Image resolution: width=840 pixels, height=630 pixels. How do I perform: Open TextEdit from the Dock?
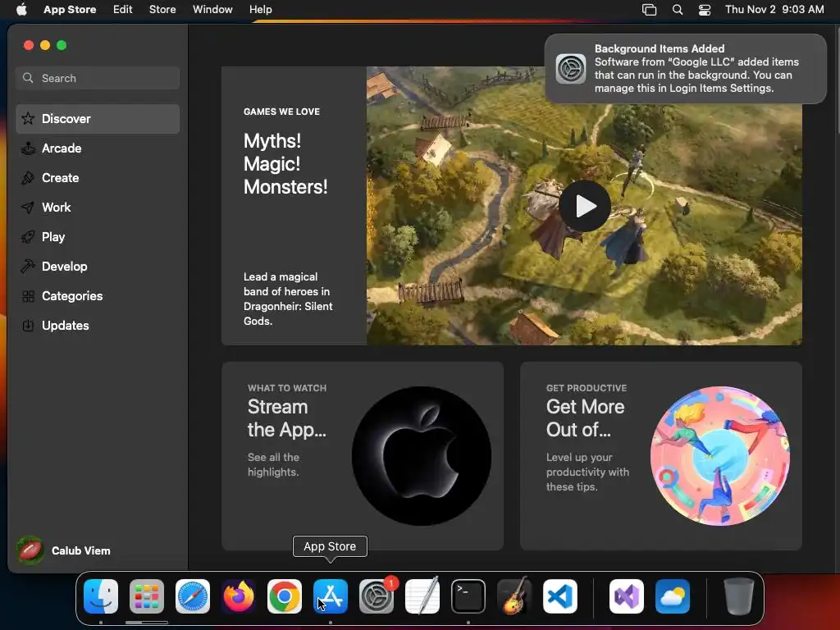422,596
